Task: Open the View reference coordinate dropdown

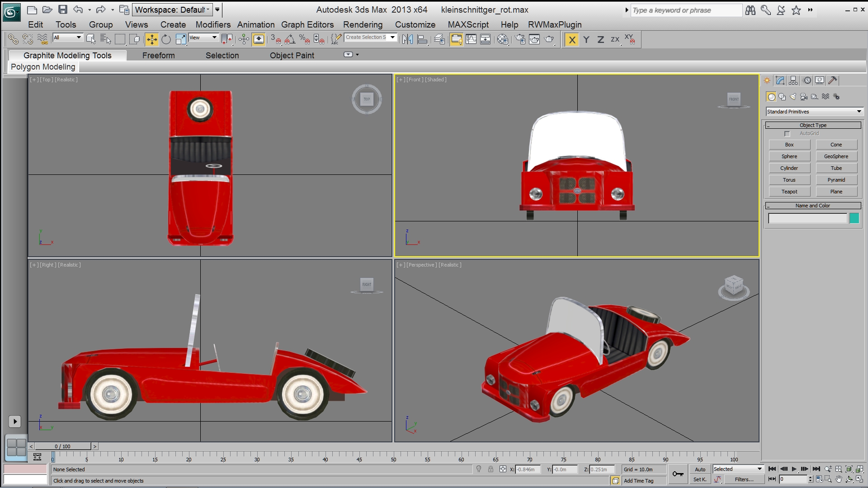Action: pos(203,38)
